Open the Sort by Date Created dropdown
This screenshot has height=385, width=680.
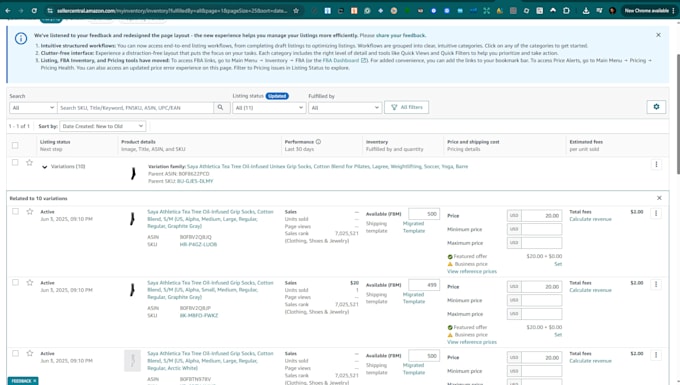[102, 126]
